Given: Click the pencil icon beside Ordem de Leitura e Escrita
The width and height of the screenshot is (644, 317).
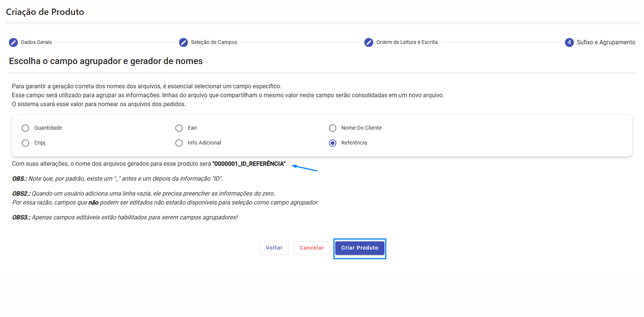Looking at the screenshot, I should (369, 42).
